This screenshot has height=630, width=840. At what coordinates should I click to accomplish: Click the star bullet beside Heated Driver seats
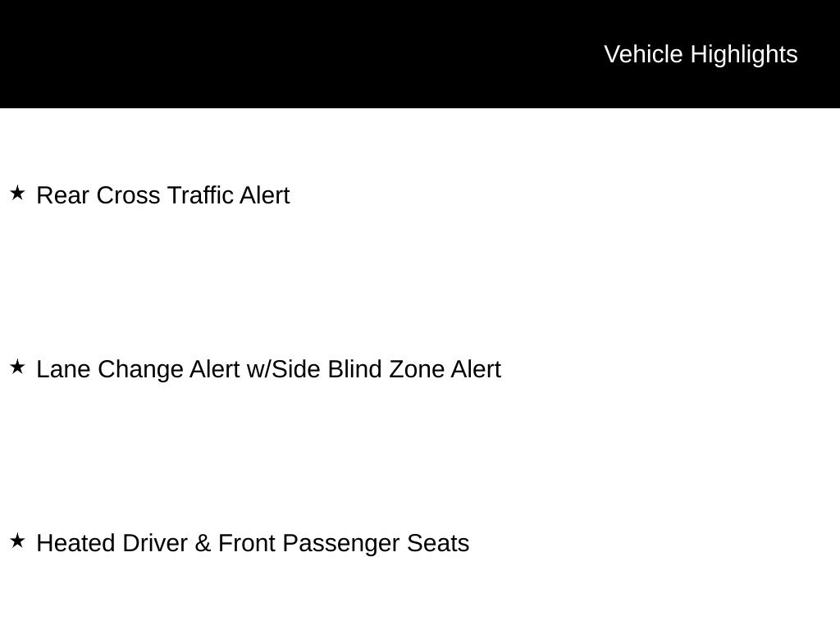pos(17,541)
